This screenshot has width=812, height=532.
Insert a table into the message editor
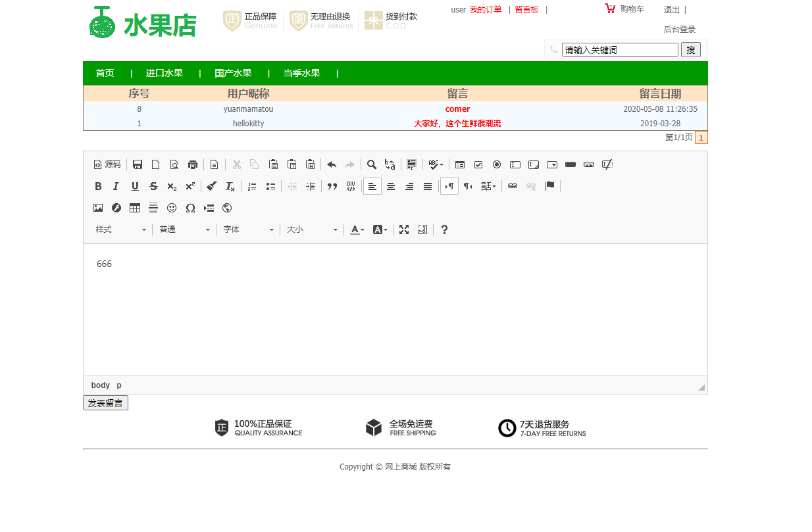[134, 208]
